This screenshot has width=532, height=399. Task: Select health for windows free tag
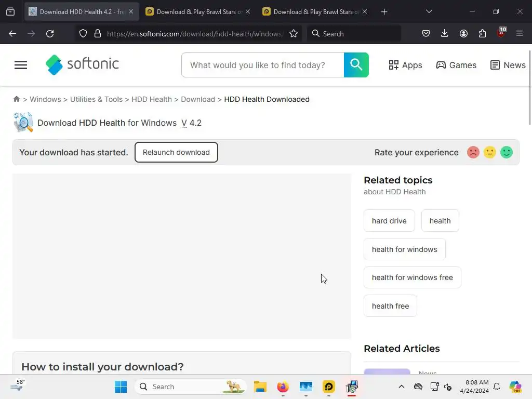pos(412,277)
